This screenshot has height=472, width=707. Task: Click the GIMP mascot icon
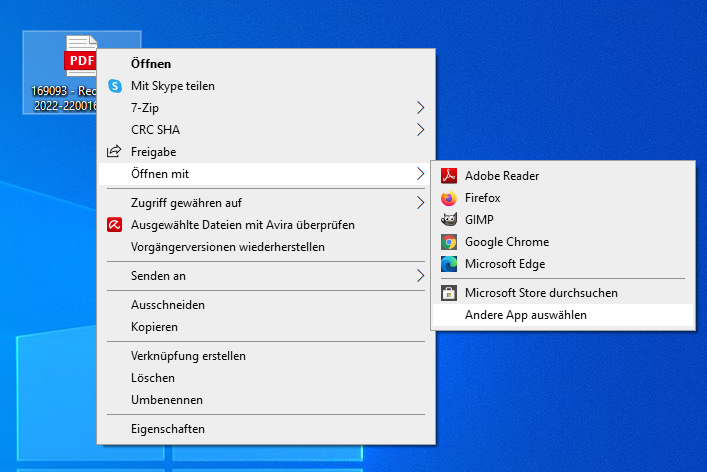click(449, 220)
